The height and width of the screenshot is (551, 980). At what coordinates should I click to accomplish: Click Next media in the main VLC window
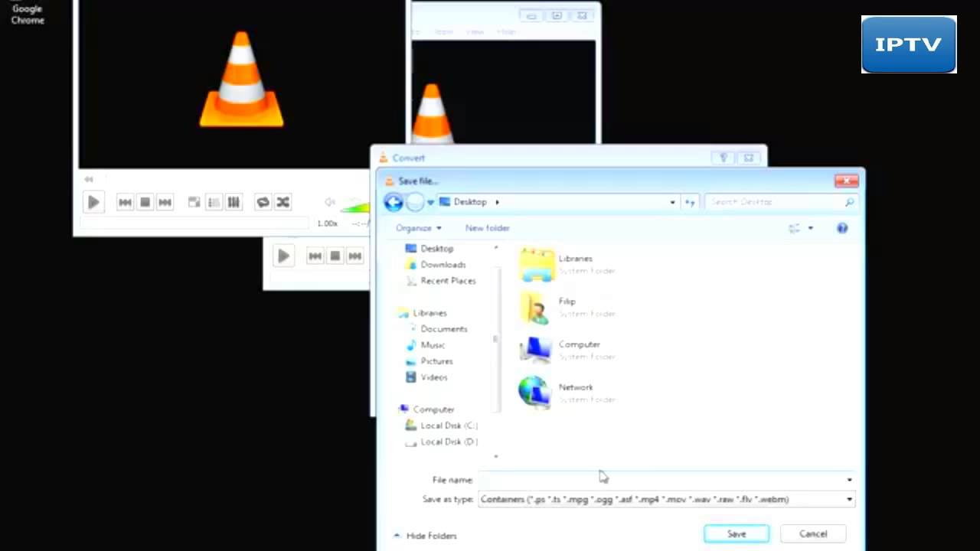pos(165,202)
